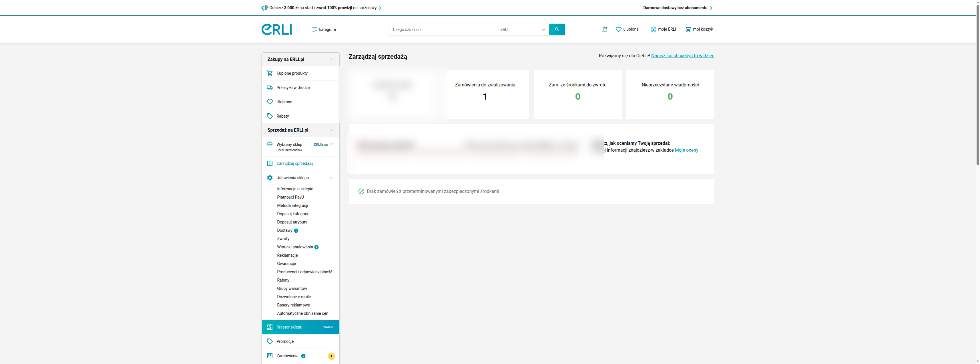
Task: Collapse the Sprzedaż na ERLI.pl section
Action: click(x=331, y=130)
